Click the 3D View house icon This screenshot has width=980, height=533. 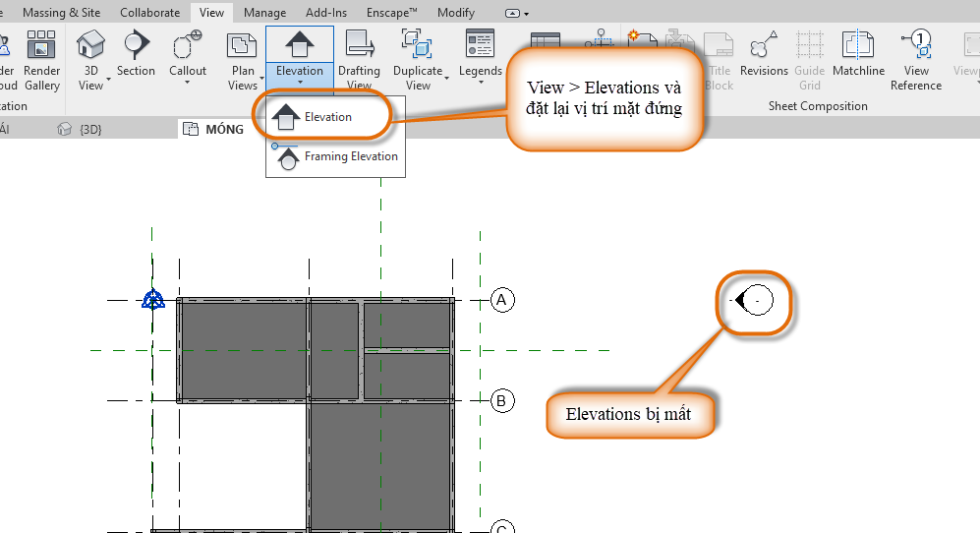[90, 46]
